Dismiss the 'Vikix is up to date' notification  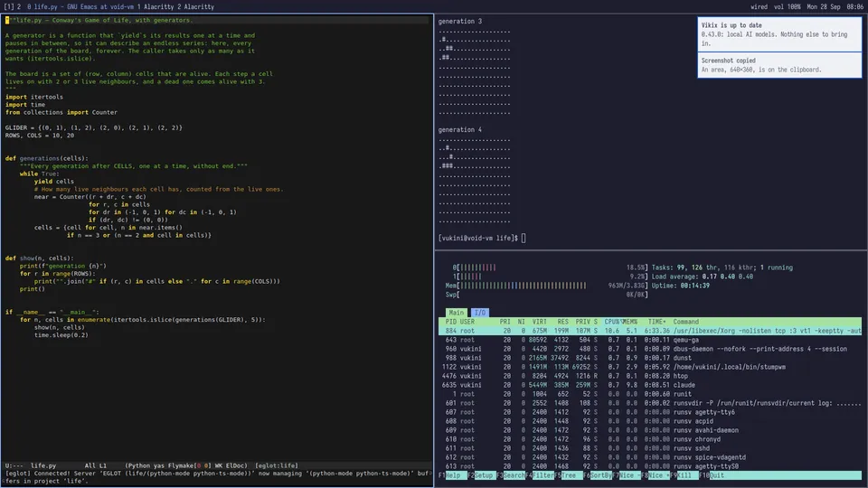click(779, 34)
